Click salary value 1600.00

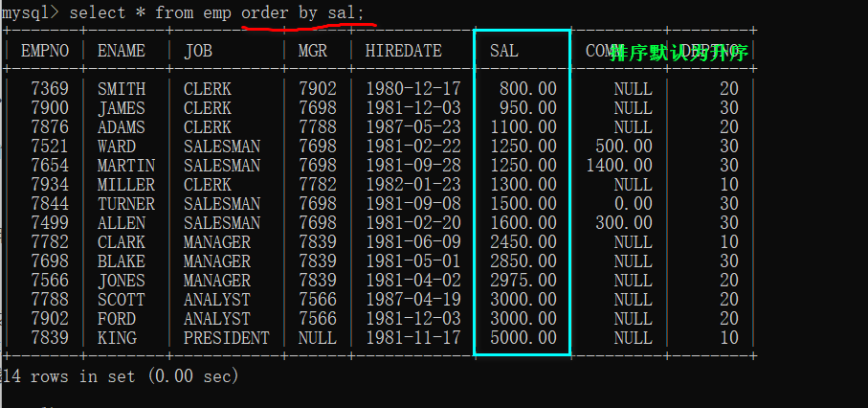(523, 223)
